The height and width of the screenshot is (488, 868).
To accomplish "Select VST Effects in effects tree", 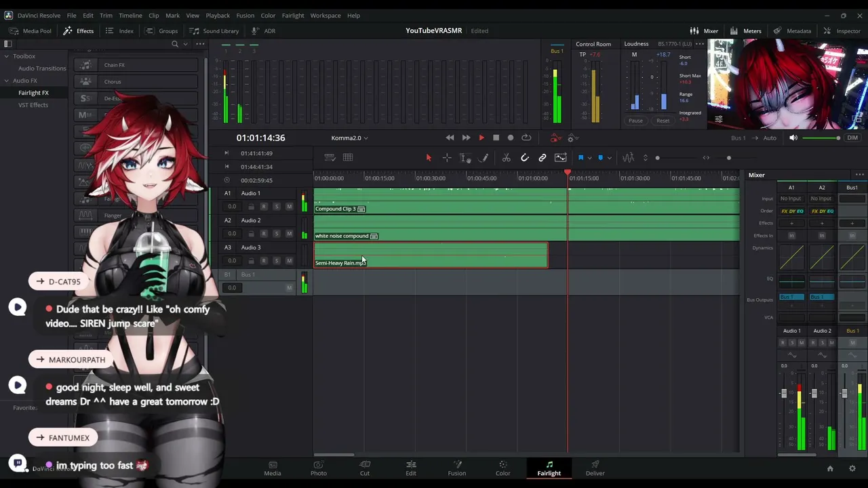I will pyautogui.click(x=33, y=105).
